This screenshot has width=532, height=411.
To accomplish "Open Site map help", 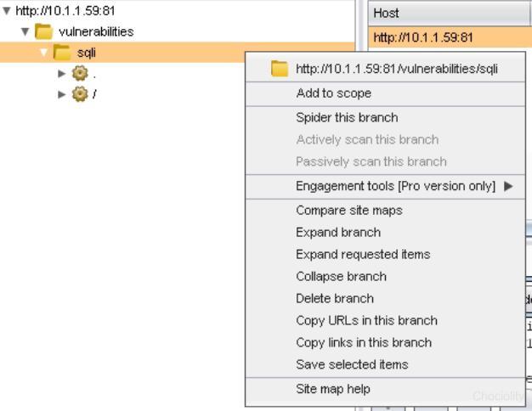I will (333, 389).
